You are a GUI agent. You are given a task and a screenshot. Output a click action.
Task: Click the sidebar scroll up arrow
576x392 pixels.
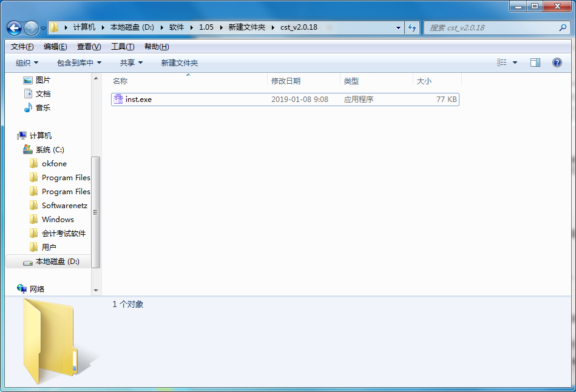tap(96, 78)
